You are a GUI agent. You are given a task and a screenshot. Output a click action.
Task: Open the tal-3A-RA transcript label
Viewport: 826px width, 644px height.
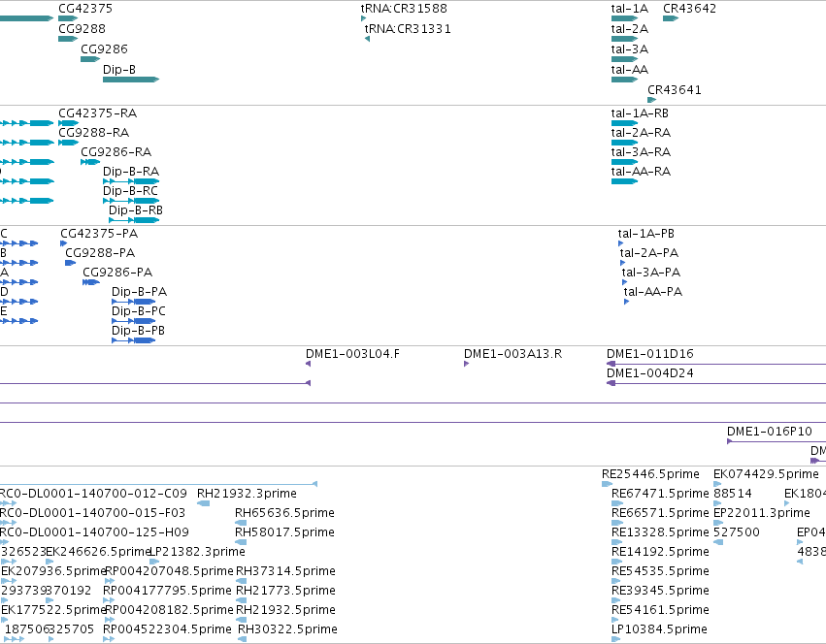click(642, 152)
